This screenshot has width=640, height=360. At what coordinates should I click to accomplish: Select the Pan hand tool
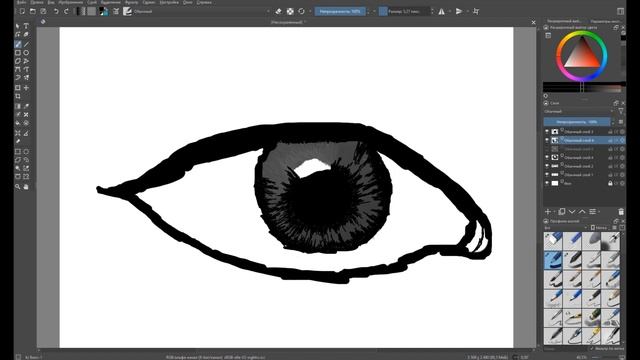point(26,187)
